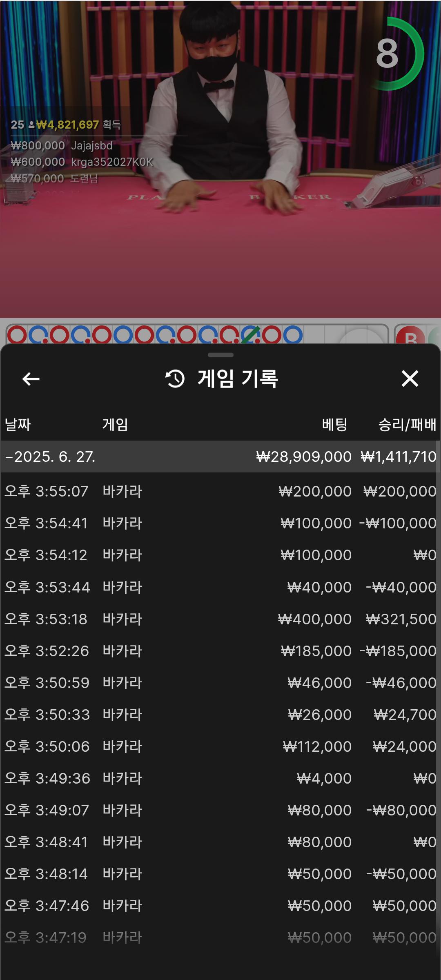Select the 오후 3:52:26 ₩185,000 loss entry

[x=220, y=651]
